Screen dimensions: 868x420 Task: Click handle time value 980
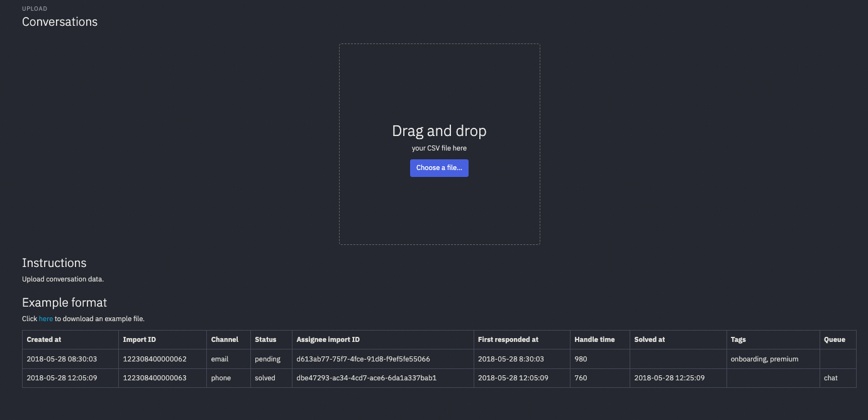[600, 359]
